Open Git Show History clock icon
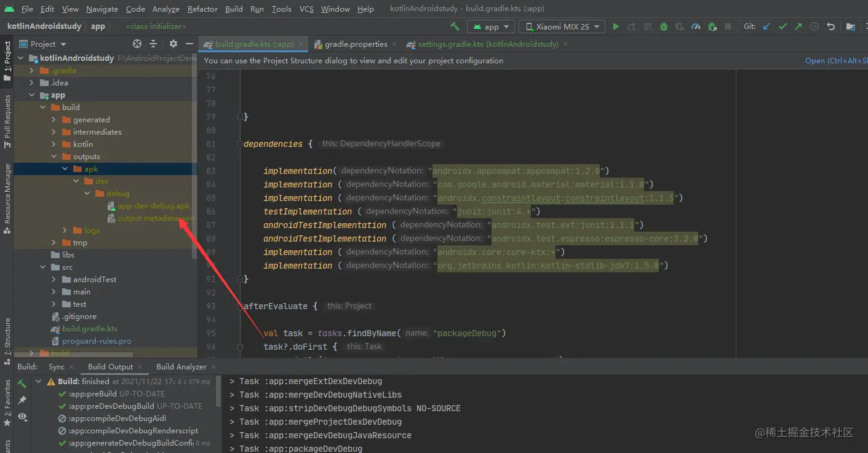Image resolution: width=868 pixels, height=453 pixels. tap(814, 26)
